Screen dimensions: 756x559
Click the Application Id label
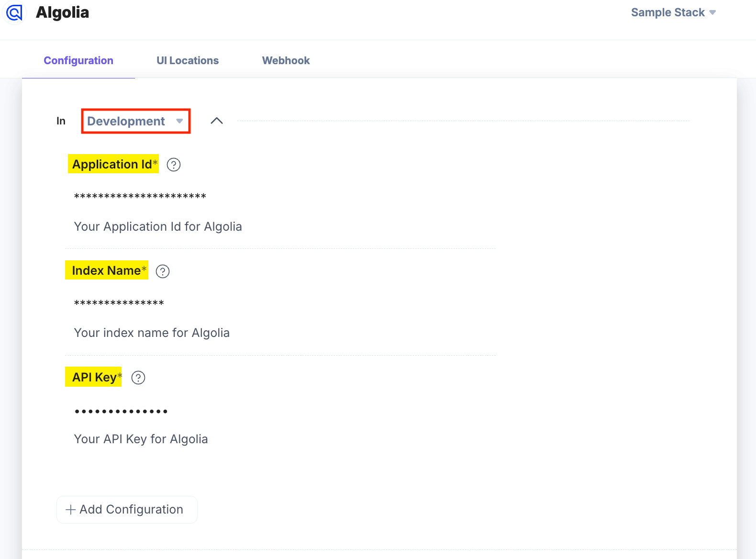pos(112,164)
